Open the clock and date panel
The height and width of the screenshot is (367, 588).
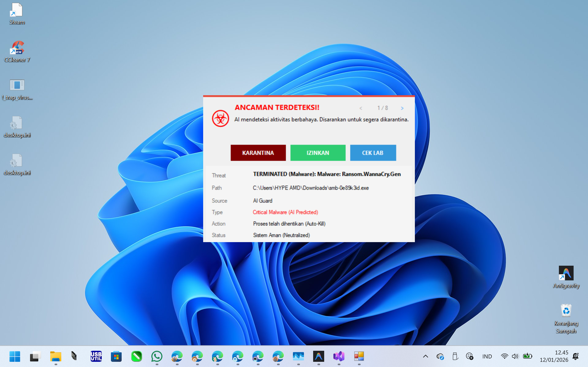tap(554, 356)
